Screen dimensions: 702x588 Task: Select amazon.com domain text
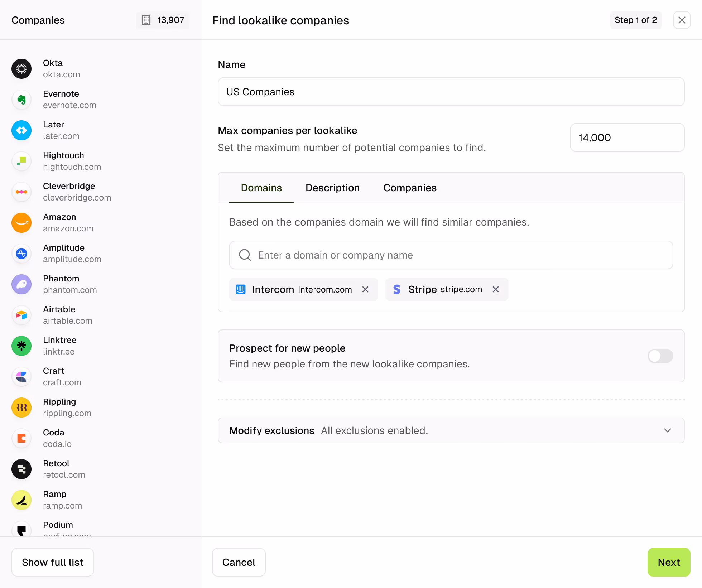68,228
